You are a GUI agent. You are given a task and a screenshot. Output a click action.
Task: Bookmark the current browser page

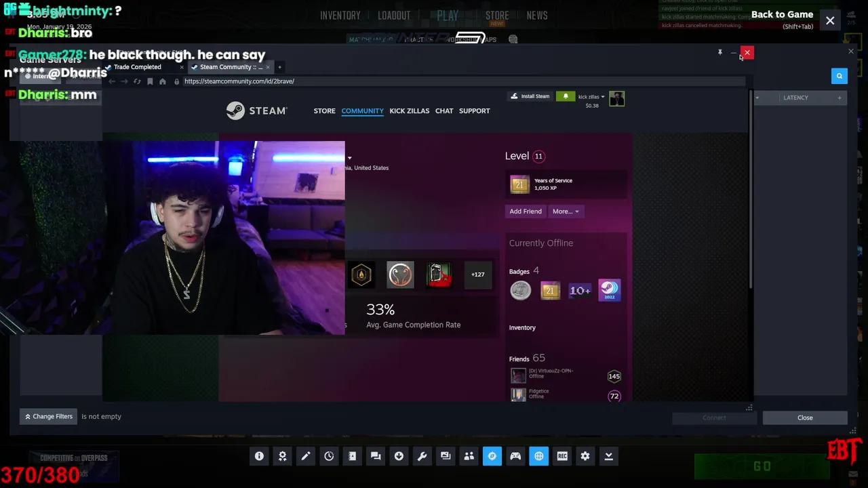tap(150, 81)
